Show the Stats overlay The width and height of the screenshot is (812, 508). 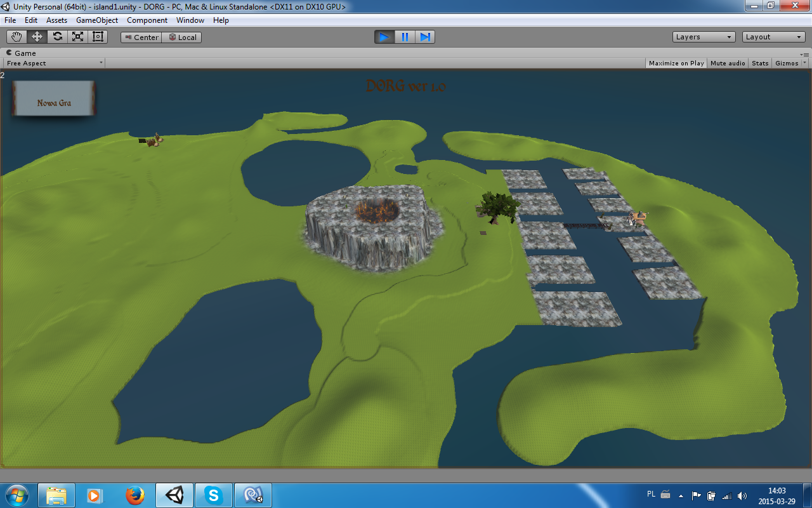(760, 63)
